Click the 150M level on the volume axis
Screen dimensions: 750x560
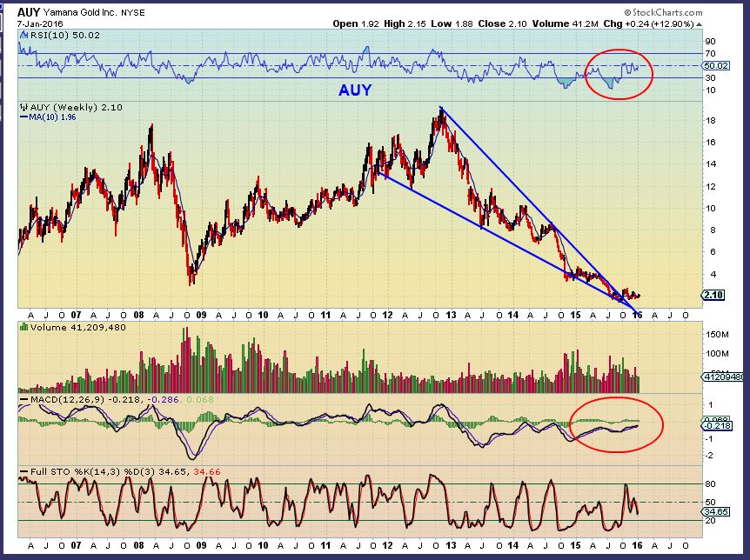[x=717, y=334]
